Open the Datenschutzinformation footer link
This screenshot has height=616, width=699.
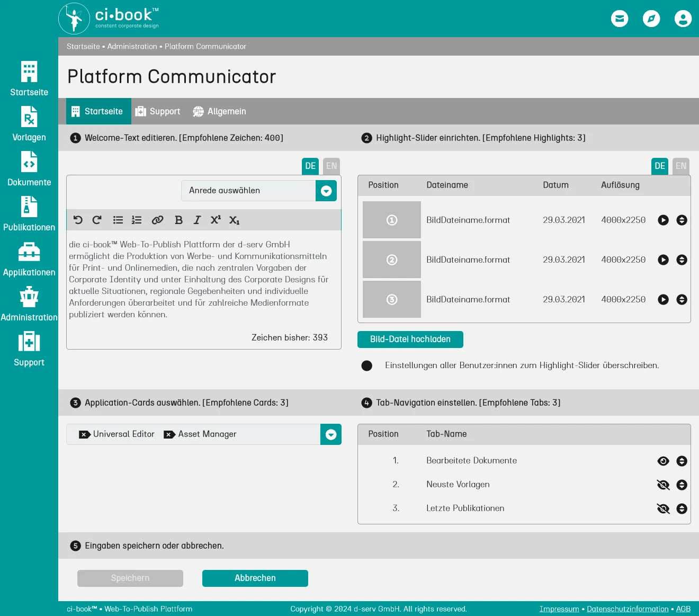tap(628, 609)
